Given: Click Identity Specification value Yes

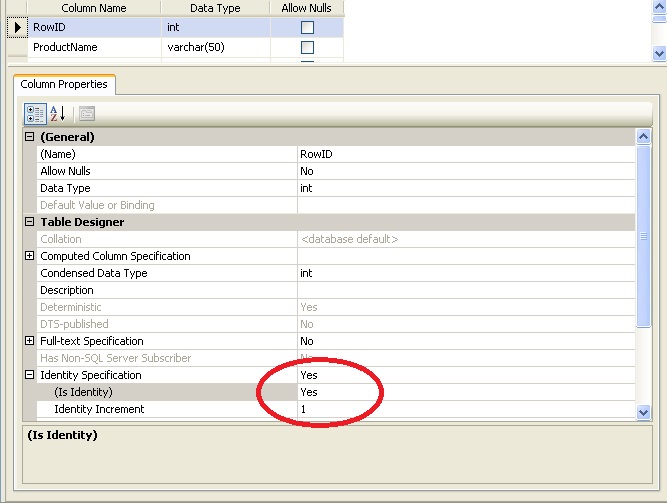Looking at the screenshot, I should [x=466, y=375].
